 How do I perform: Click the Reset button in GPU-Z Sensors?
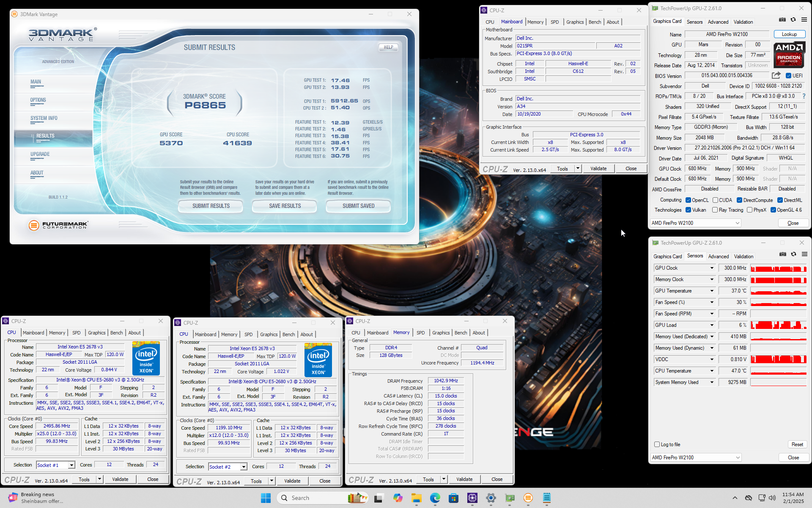click(797, 444)
